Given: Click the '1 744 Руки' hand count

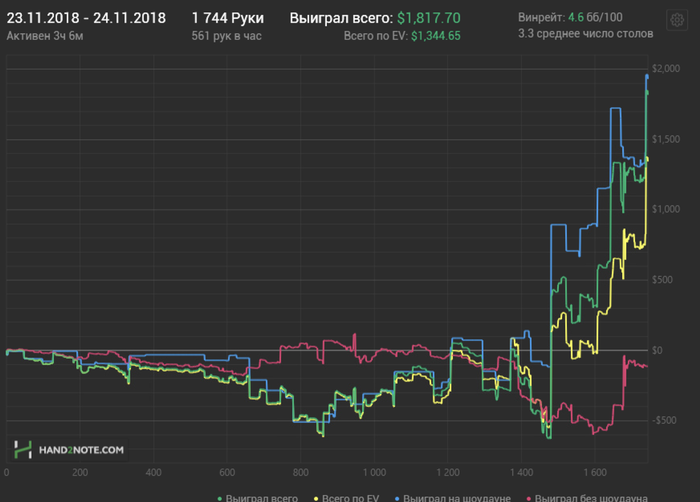Looking at the screenshot, I should [x=228, y=18].
